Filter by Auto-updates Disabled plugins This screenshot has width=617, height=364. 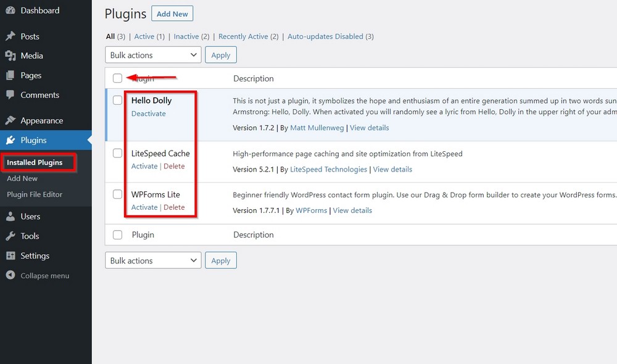coord(325,36)
